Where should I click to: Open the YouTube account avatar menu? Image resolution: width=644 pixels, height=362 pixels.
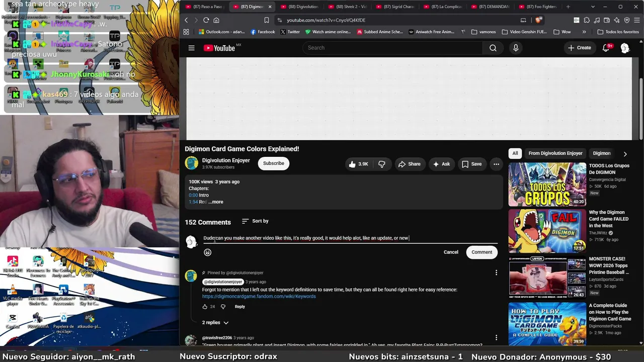pyautogui.click(x=625, y=48)
